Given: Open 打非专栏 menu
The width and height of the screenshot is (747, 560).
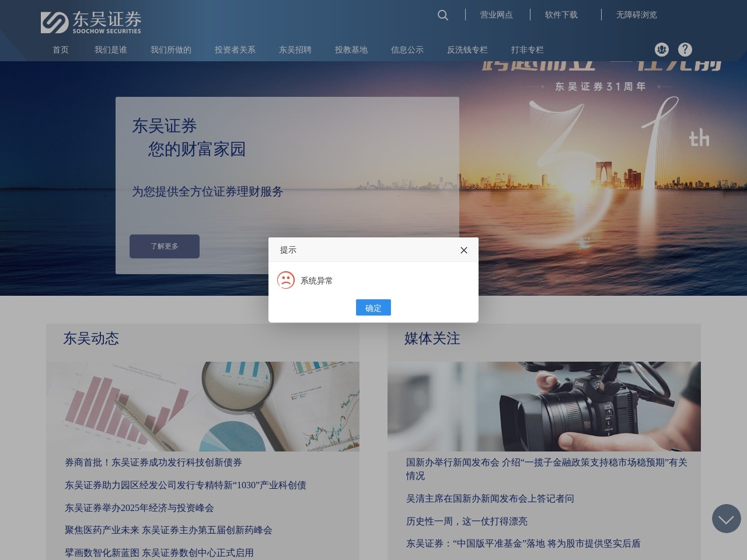Looking at the screenshot, I should (527, 50).
